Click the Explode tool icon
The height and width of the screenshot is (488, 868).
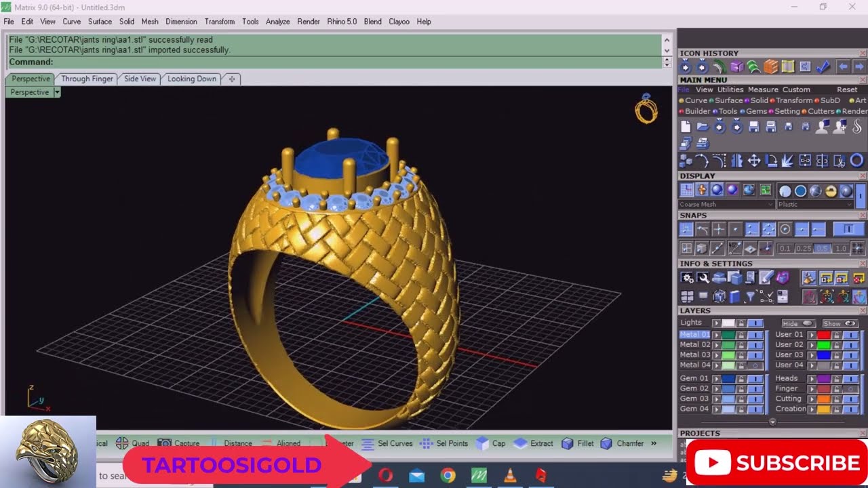pyautogui.click(x=787, y=161)
